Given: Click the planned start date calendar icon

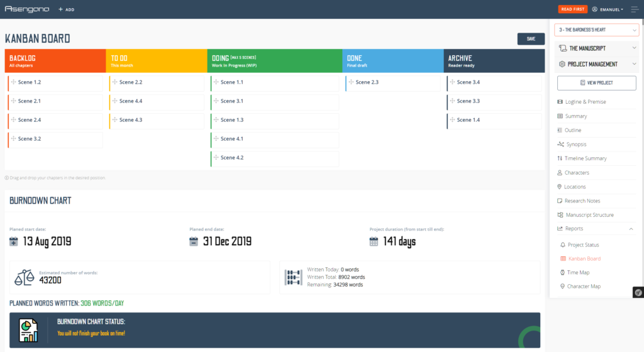Looking at the screenshot, I should [x=14, y=241].
